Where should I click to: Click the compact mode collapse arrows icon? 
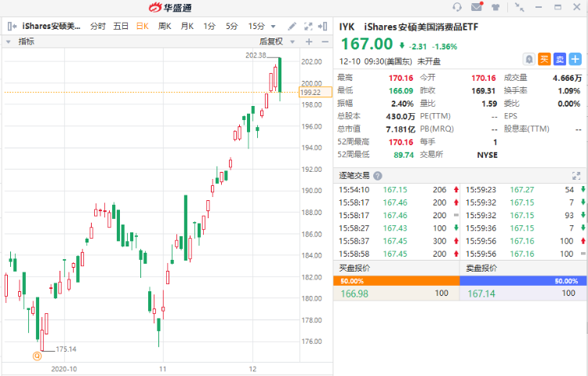pyautogui.click(x=519, y=7)
